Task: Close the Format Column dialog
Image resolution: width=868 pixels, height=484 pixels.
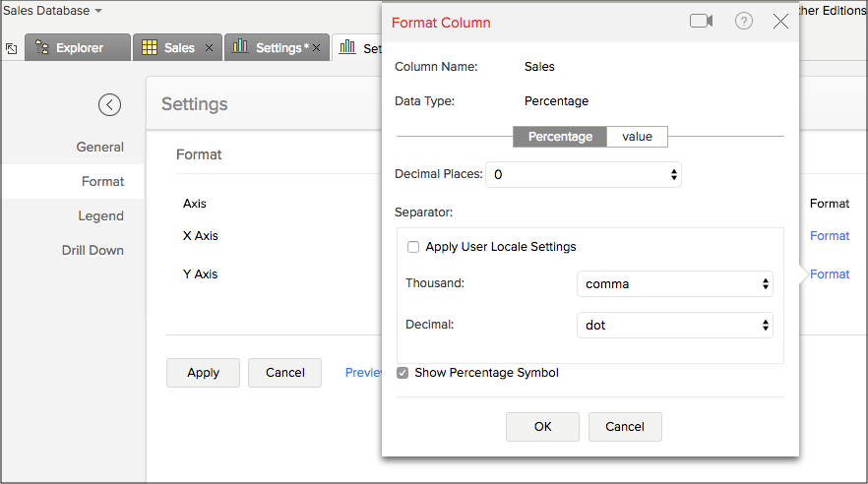Action: click(780, 22)
